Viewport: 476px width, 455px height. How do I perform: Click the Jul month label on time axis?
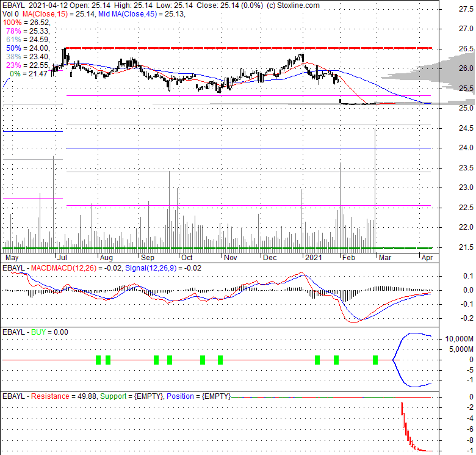[62, 258]
